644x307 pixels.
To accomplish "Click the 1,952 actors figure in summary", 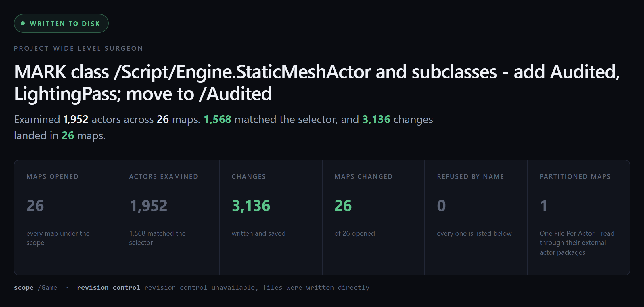I will (x=76, y=119).
